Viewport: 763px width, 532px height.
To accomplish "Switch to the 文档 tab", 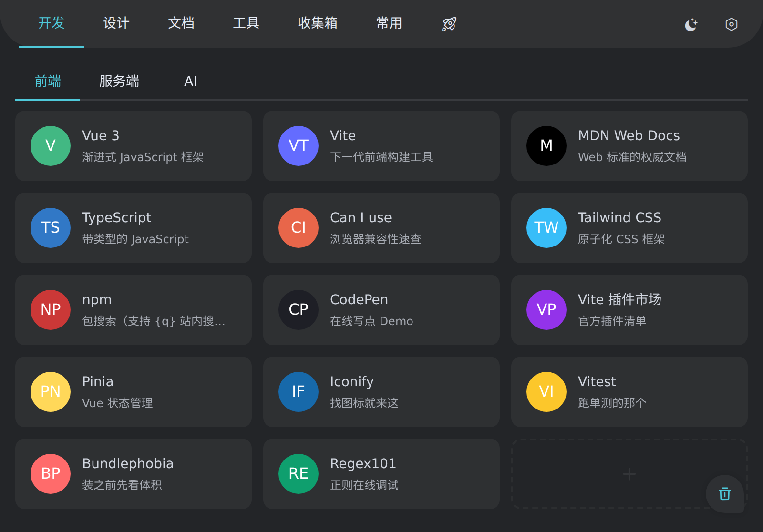I will pyautogui.click(x=181, y=23).
